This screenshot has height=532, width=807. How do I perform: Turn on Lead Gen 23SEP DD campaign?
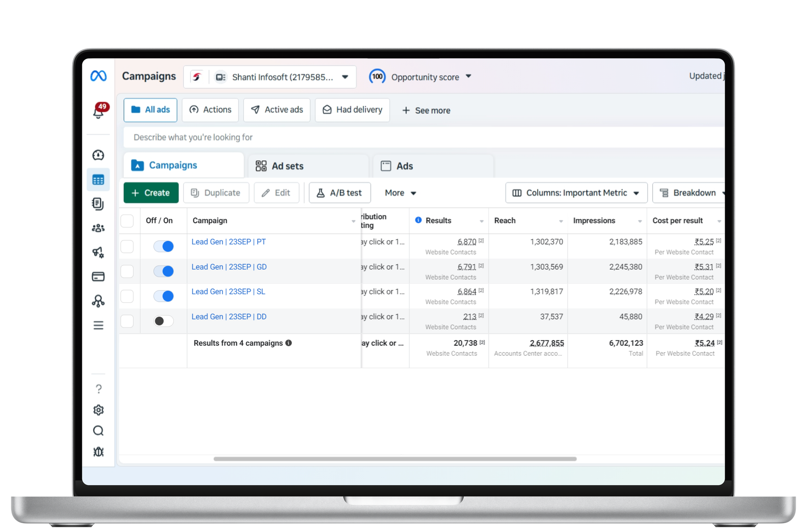pos(163,321)
